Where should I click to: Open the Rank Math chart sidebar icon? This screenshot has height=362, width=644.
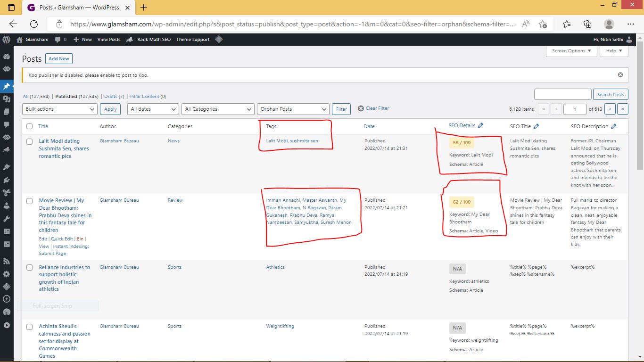click(7, 149)
